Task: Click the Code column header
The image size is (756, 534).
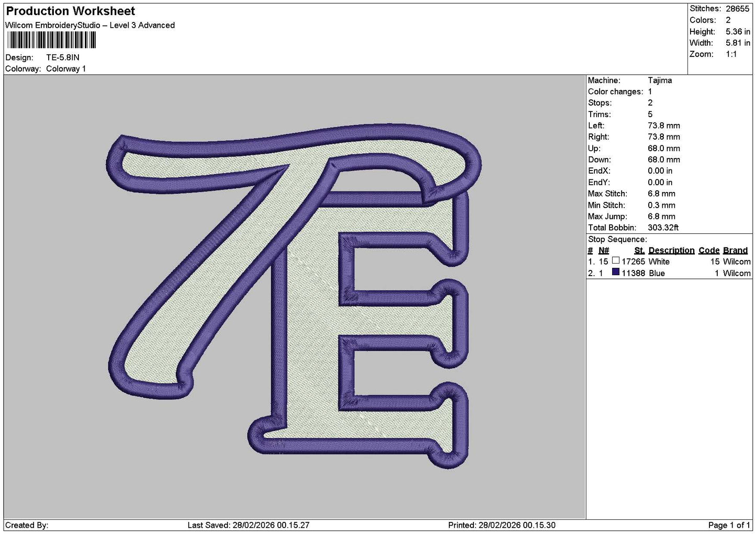Action: pyautogui.click(x=709, y=251)
